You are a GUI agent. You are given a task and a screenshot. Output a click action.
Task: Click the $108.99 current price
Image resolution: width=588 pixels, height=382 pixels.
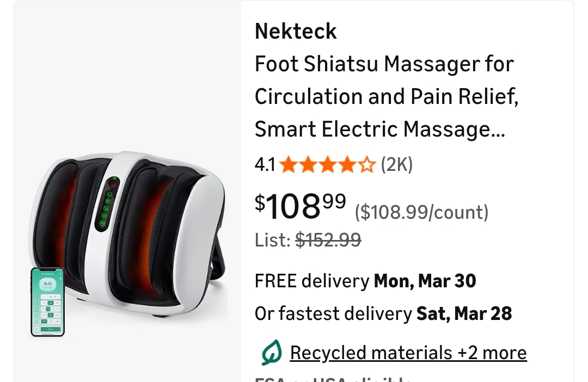(x=300, y=206)
